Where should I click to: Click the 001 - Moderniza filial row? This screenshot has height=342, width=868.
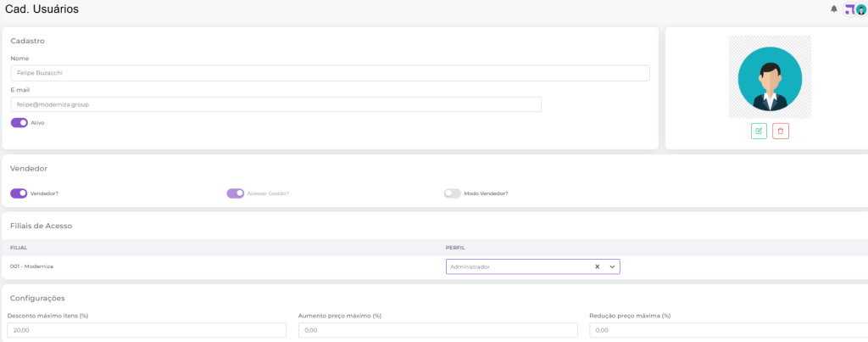(x=434, y=266)
